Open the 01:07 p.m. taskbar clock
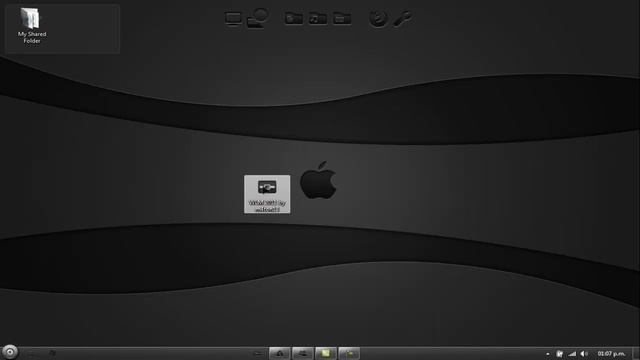This screenshot has width=640, height=360. (x=611, y=353)
